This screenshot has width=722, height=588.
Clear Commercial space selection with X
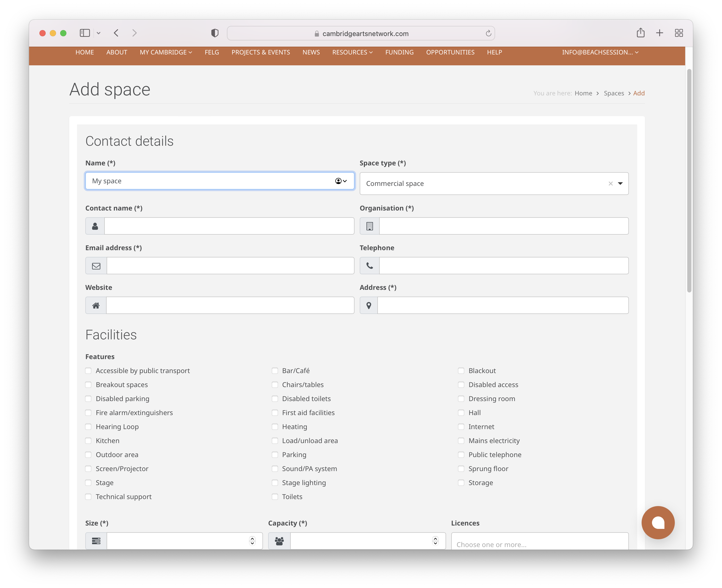pos(610,184)
